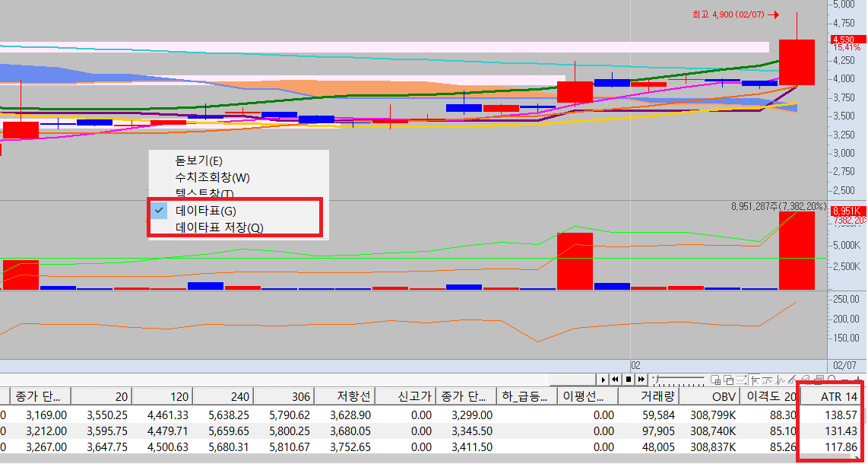Viewport: 868px width, 464px height.
Task: Click the play arrow button beside the scrollbar
Action: pyautogui.click(x=603, y=380)
